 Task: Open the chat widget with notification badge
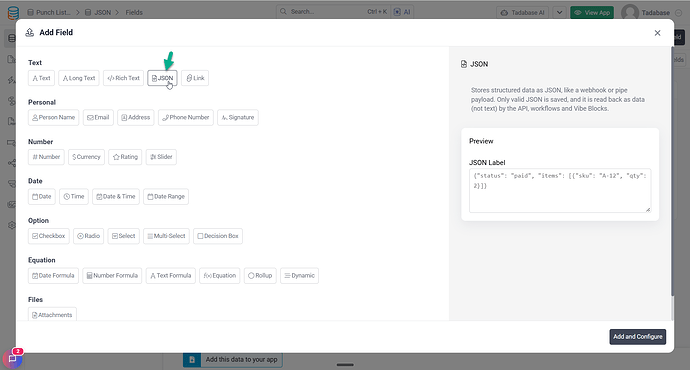(12, 359)
